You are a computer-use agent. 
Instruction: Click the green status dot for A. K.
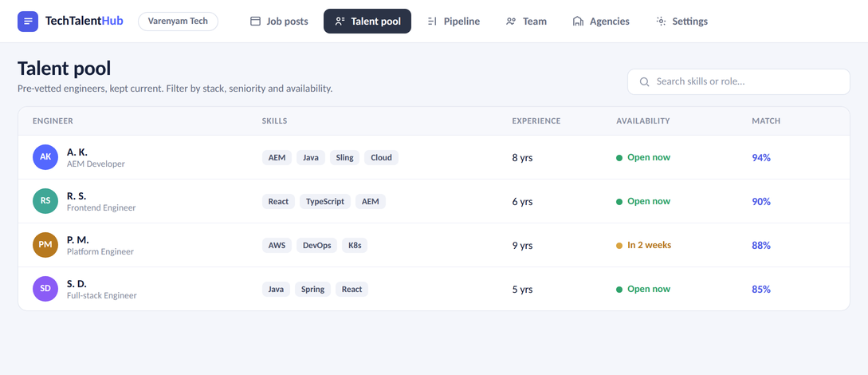pyautogui.click(x=619, y=158)
